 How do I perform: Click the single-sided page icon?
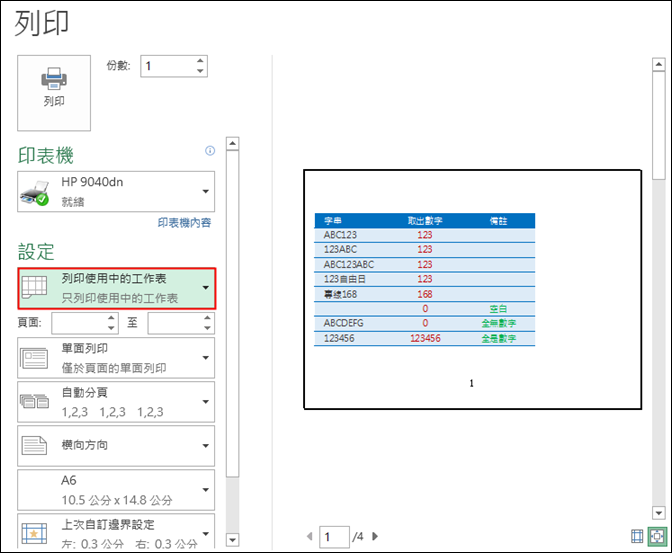pyautogui.click(x=34, y=358)
